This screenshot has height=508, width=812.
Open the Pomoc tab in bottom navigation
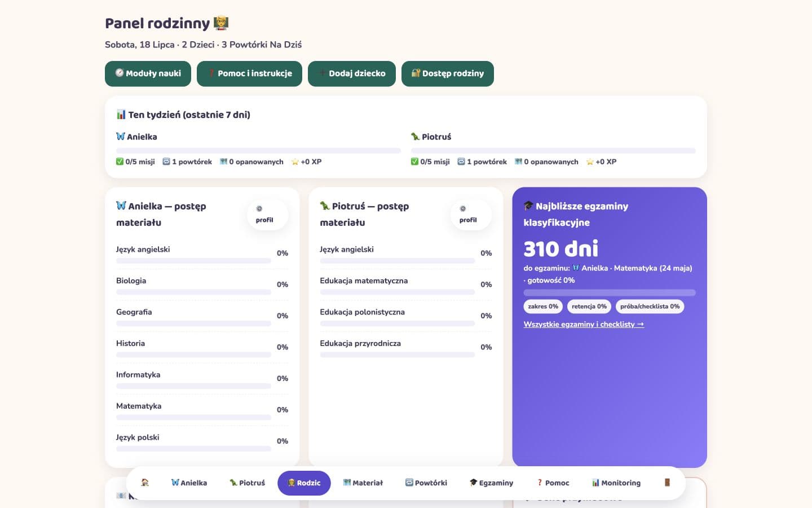(553, 483)
